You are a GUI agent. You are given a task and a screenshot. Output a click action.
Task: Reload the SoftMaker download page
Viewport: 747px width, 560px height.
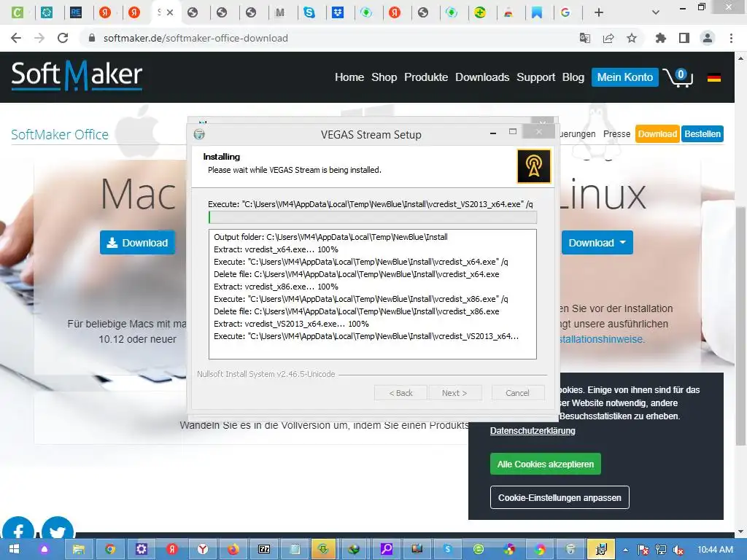point(63,38)
